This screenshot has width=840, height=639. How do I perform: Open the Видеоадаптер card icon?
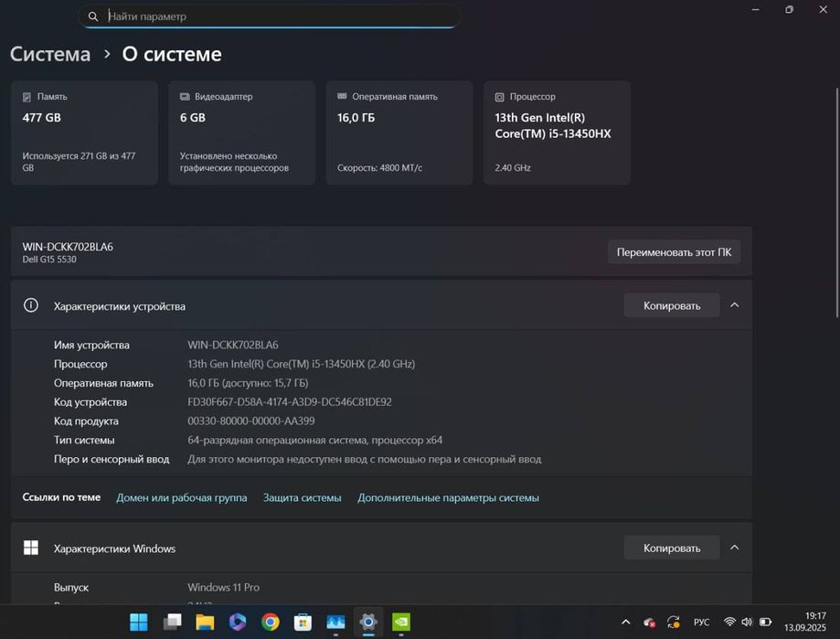click(x=185, y=96)
